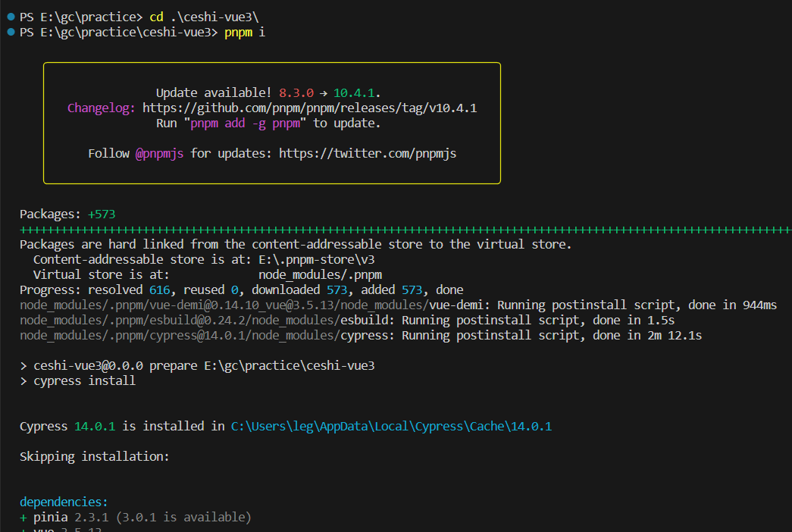
Task: Click the blue dot beside the cd command
Action: 11,17
